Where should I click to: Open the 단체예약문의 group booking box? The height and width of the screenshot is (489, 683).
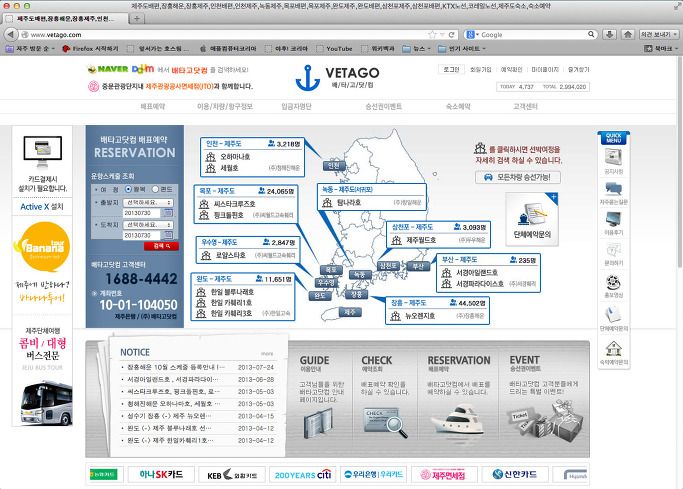pyautogui.click(x=532, y=219)
